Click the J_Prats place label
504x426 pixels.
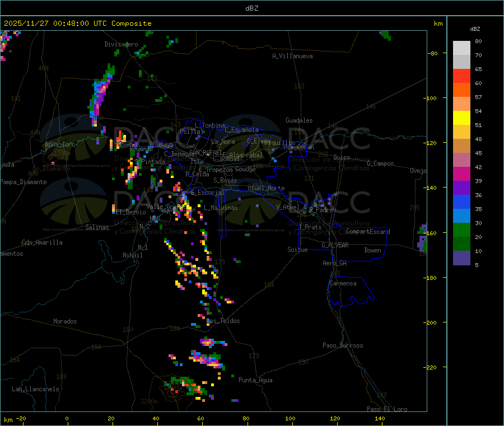tap(310, 227)
